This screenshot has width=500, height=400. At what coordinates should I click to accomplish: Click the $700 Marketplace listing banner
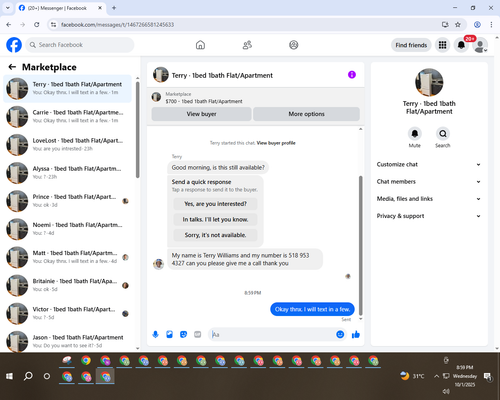pyautogui.click(x=256, y=97)
